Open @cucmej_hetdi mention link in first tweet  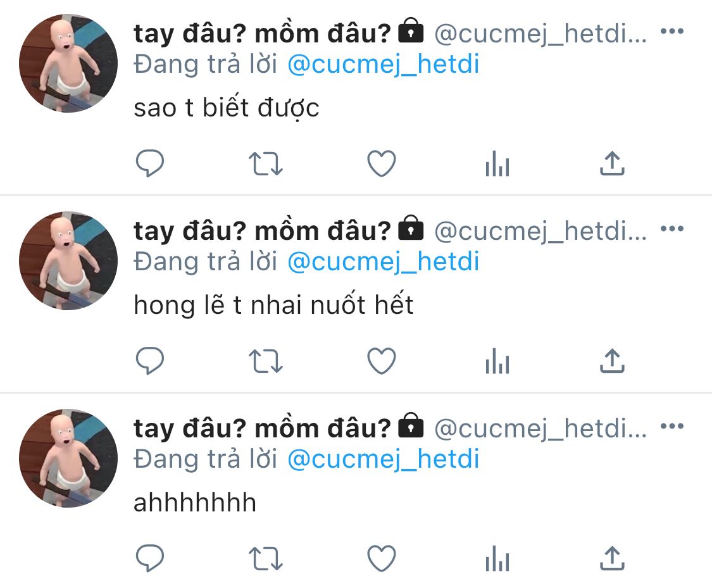[x=383, y=65]
